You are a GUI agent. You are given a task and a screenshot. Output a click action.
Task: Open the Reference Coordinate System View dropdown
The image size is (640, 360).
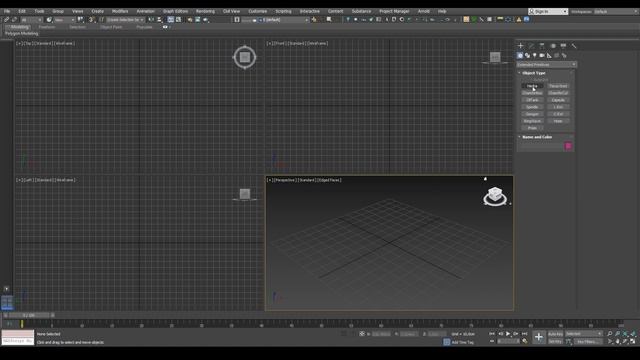[64, 20]
